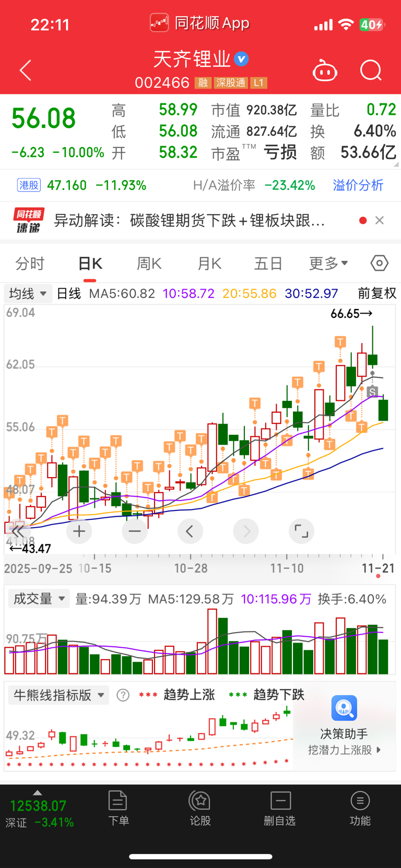Zoom out chart with minus button
This screenshot has width=401, height=868.
135,531
